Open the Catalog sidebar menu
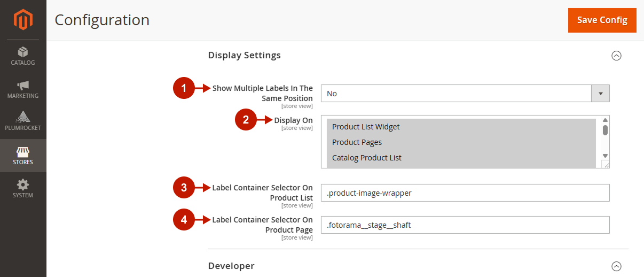The height and width of the screenshot is (277, 644). coord(23,56)
